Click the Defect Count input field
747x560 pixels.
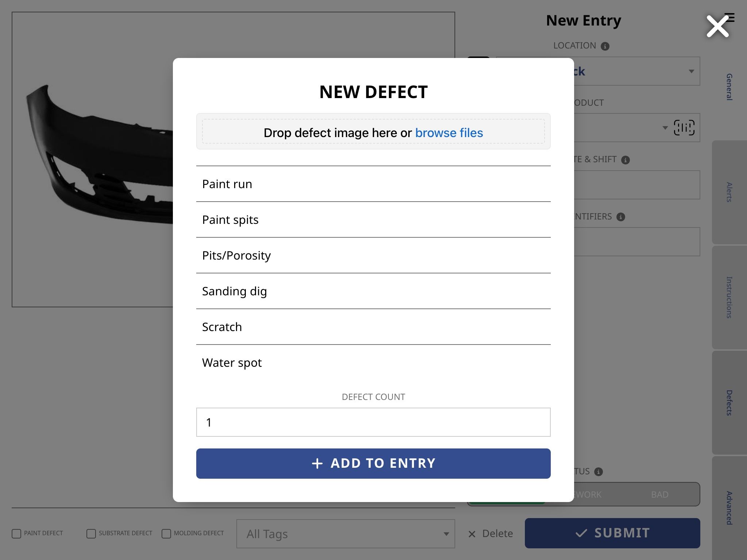click(x=373, y=422)
